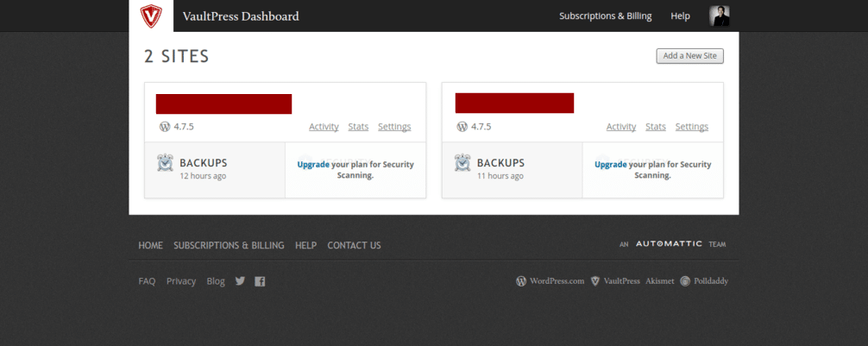
Task: Click the Twitter icon in footer
Action: coord(240,280)
